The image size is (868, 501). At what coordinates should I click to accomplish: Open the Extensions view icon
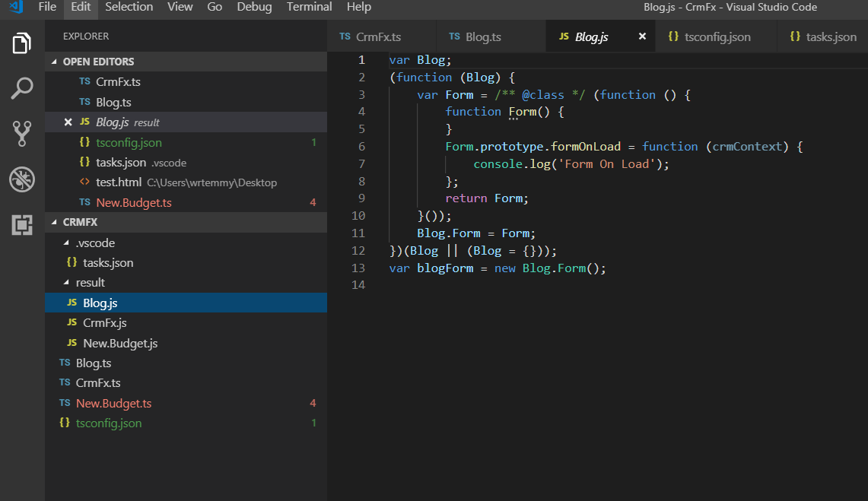click(x=21, y=224)
